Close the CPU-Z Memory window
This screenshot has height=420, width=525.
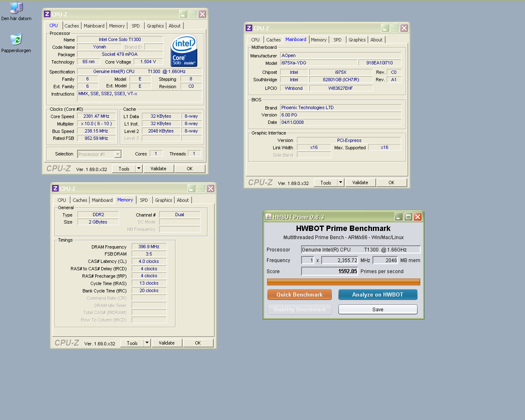(x=210, y=188)
